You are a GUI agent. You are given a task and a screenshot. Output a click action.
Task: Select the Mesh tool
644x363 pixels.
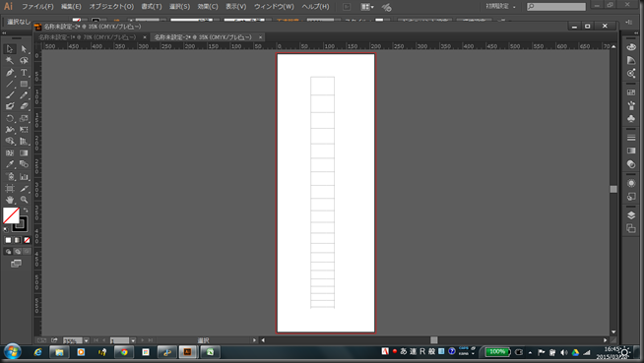coord(10,153)
